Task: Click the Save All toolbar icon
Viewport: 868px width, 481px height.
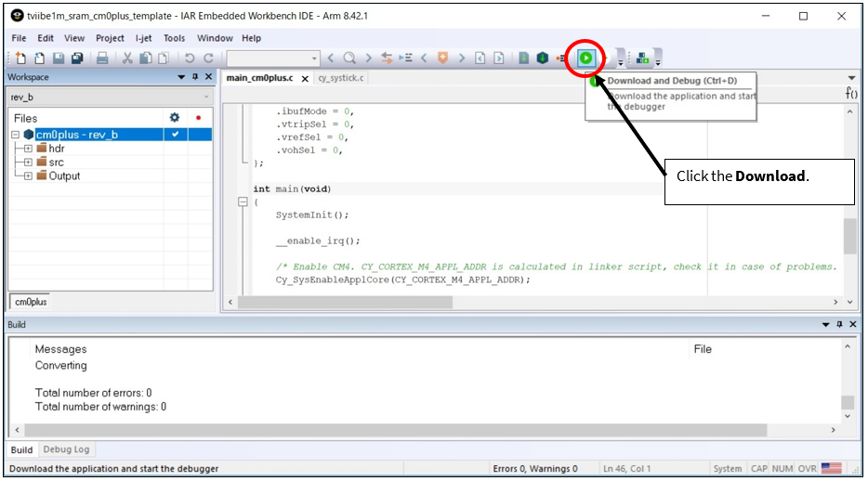Action: [77, 58]
